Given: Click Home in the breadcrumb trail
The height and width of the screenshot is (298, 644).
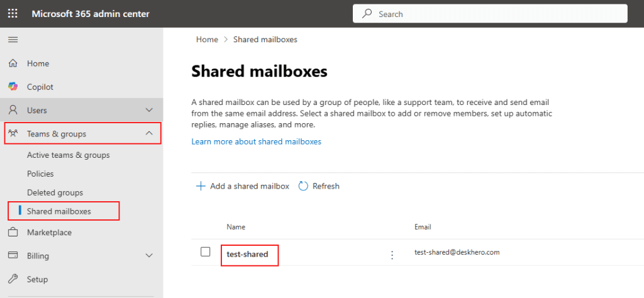Looking at the screenshot, I should coord(207,40).
